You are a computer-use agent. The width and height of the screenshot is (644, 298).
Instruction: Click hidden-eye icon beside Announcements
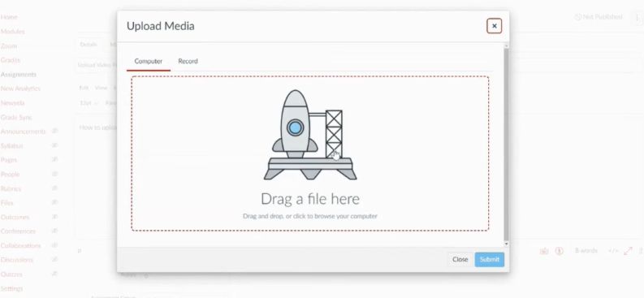[x=54, y=131]
